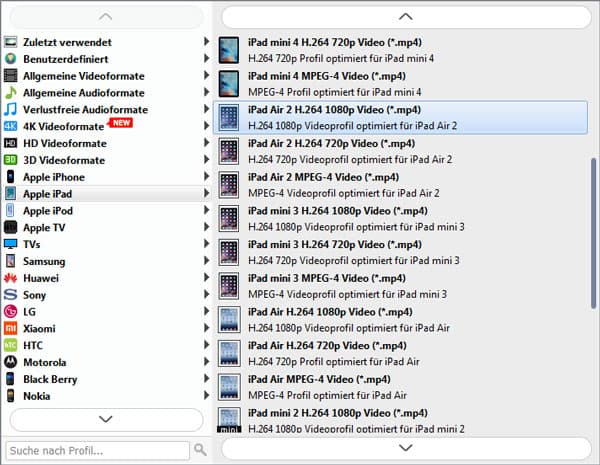Expand the Apple iPhone submenu arrow
600x465 pixels.
[206, 177]
